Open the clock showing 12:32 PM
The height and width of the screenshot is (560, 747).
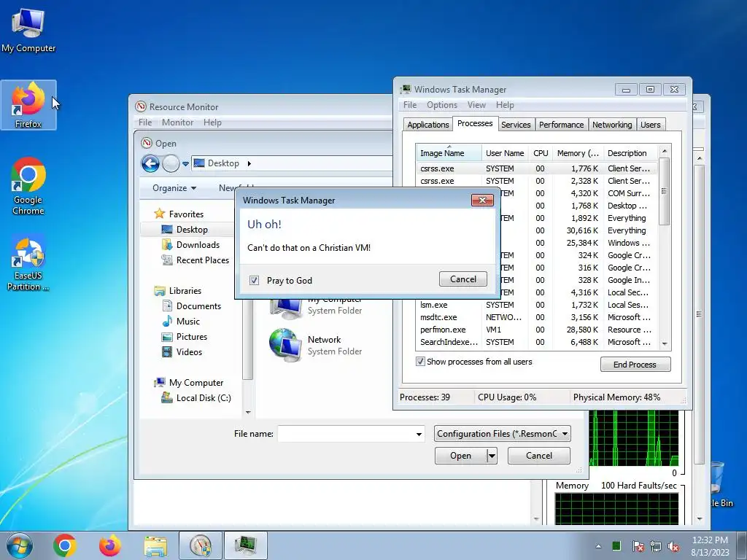coord(710,545)
